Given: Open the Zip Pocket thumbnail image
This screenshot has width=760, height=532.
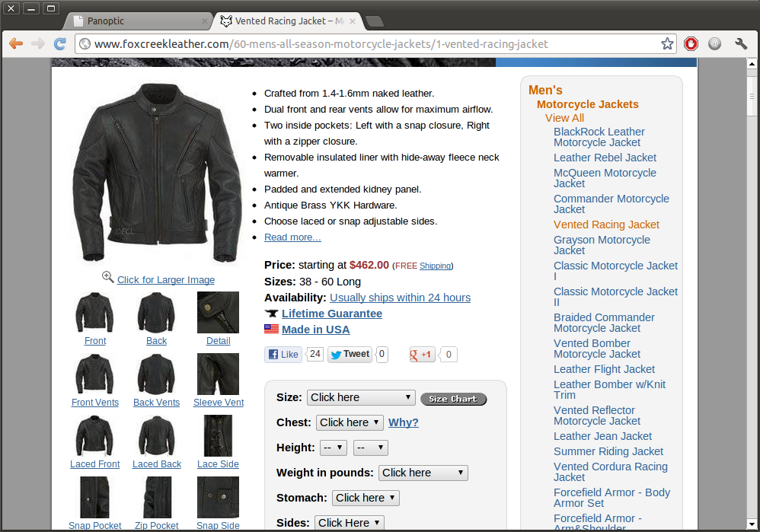Looking at the screenshot, I should (157, 497).
